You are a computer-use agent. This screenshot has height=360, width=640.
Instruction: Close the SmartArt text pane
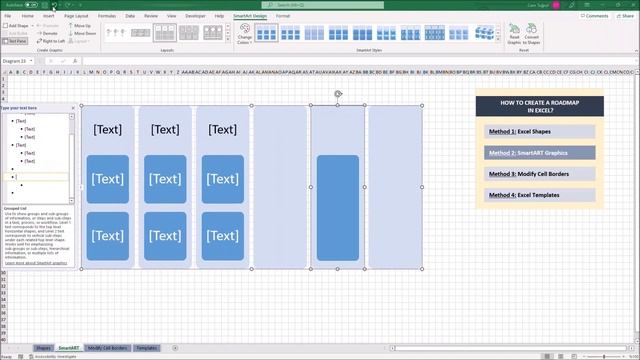click(x=73, y=108)
